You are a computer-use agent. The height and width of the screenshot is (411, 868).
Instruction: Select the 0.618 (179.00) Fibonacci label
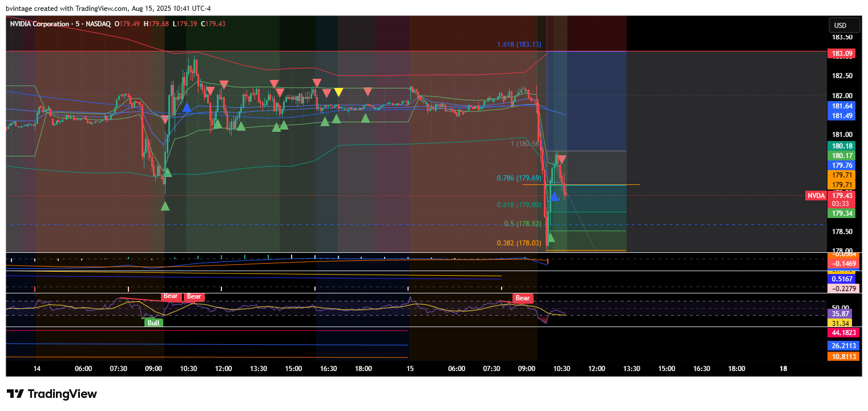click(x=519, y=205)
